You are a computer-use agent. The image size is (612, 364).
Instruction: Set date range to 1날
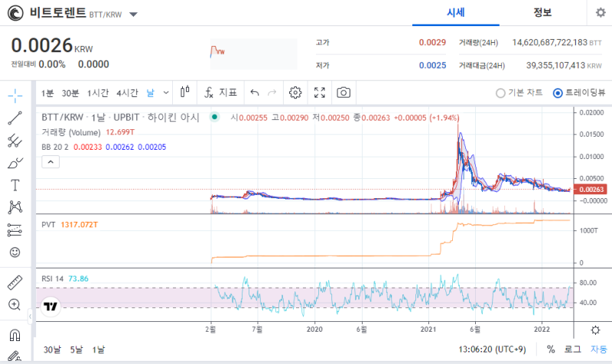click(x=99, y=349)
